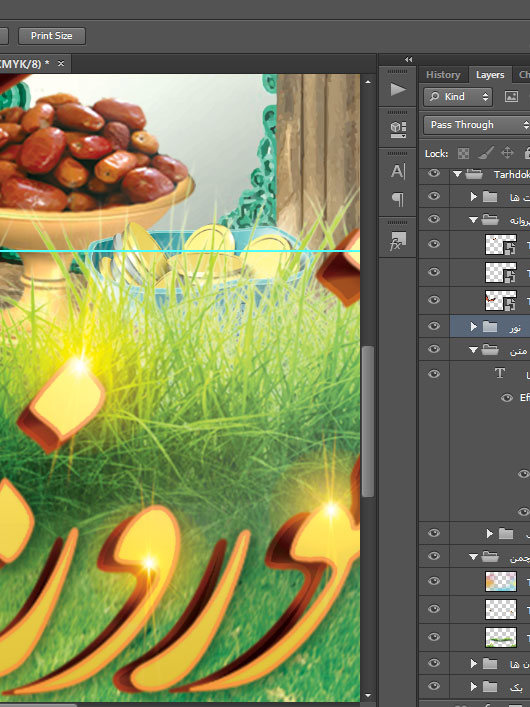
Task: Filter layers by pixel layer icon
Action: [x=511, y=96]
